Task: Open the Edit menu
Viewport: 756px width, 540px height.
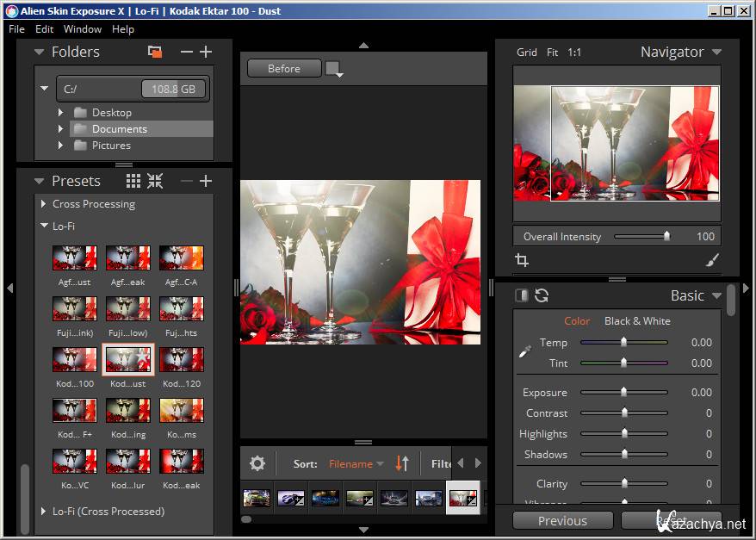Action: (x=44, y=28)
